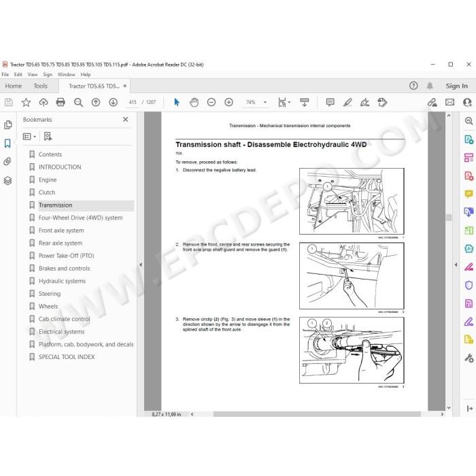Add a comment sticky note
This screenshot has width=476, height=476.
330,102
